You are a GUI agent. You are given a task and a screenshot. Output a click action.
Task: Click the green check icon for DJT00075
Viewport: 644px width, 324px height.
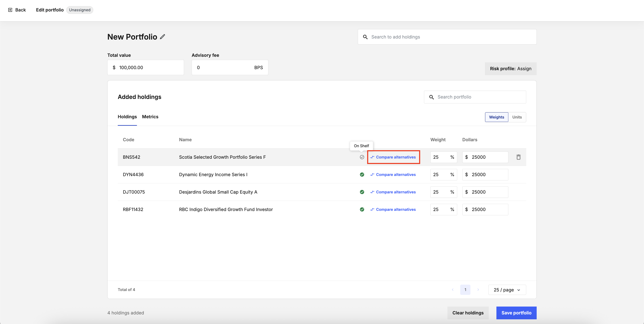[x=362, y=192]
